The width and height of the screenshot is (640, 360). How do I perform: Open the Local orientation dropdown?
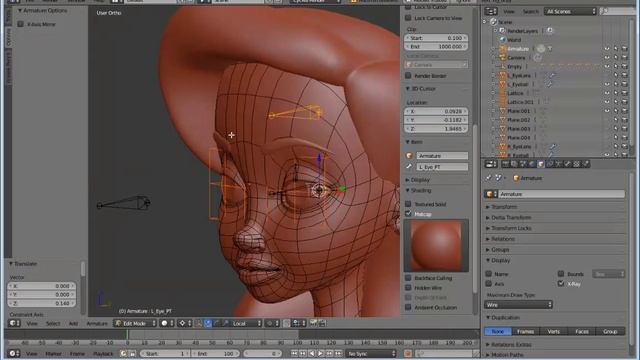(x=246, y=323)
